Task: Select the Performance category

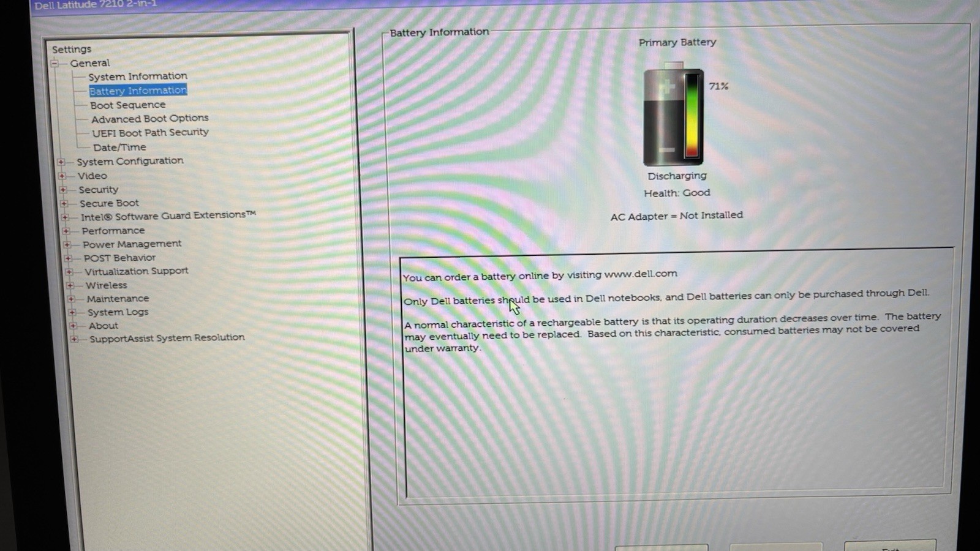Action: pyautogui.click(x=113, y=231)
